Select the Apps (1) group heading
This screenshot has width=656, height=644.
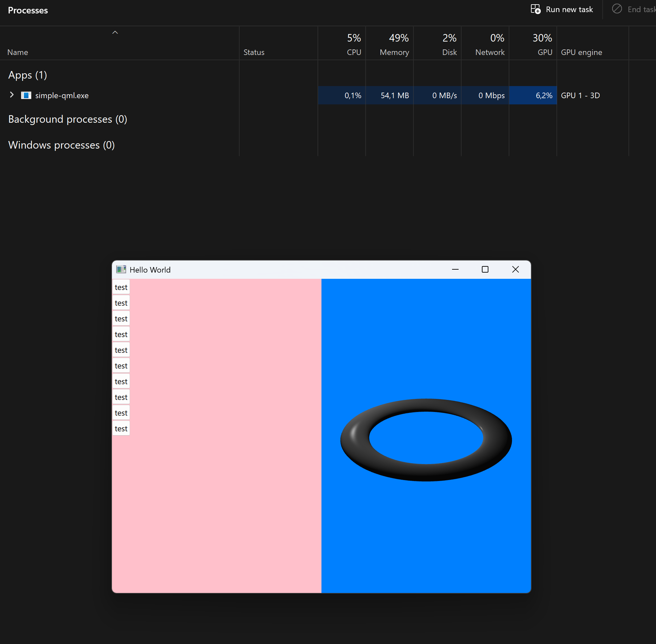point(28,75)
